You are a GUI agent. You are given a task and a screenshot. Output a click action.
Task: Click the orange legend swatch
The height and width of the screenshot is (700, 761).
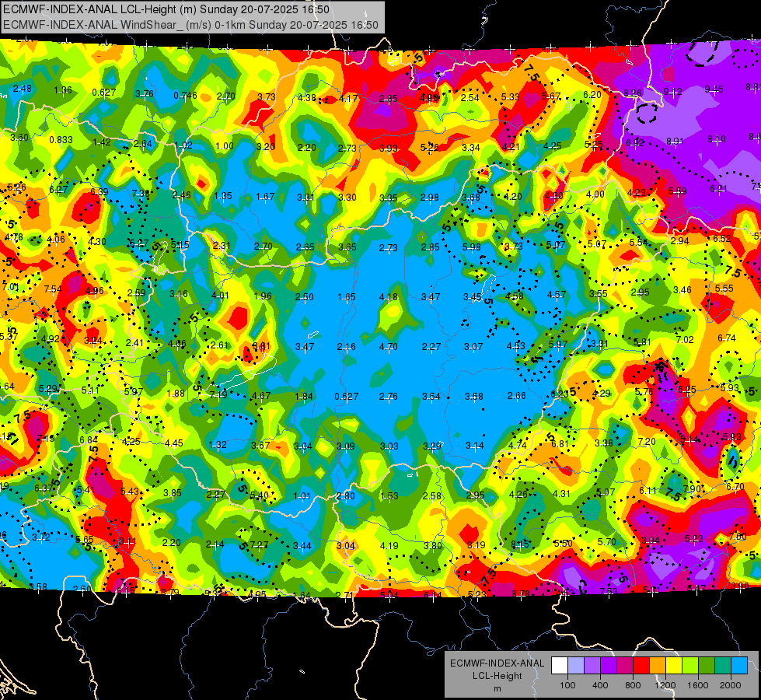pos(658,666)
